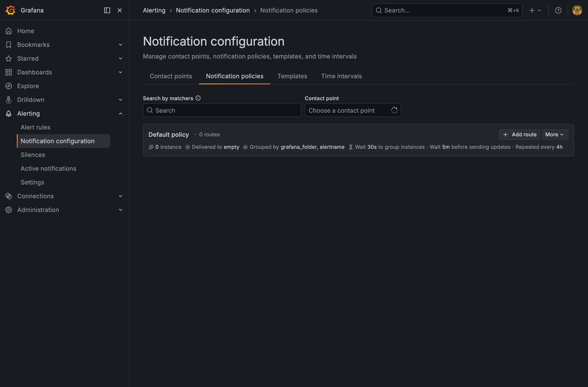
Task: Click the info icon beside Search by matchers
Action: [198, 98]
